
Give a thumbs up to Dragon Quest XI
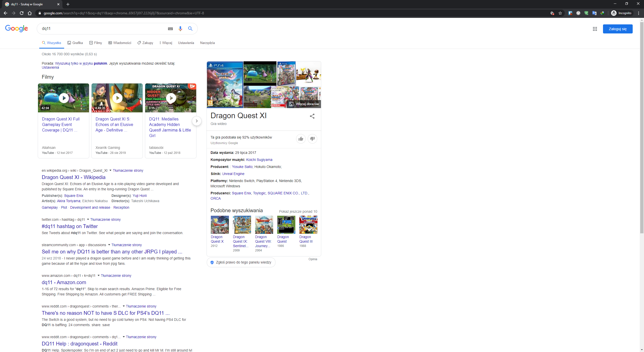point(301,139)
